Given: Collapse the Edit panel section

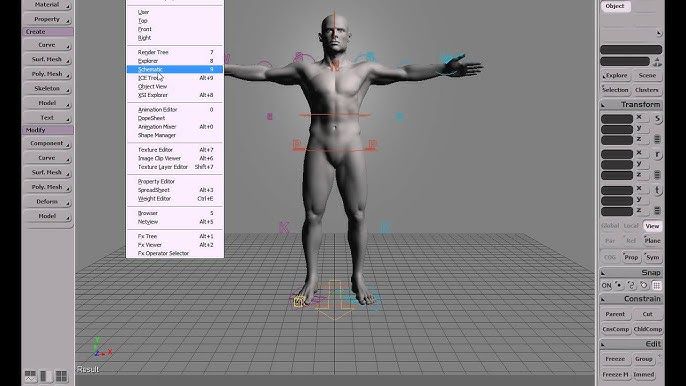Looking at the screenshot, I should 603,345.
